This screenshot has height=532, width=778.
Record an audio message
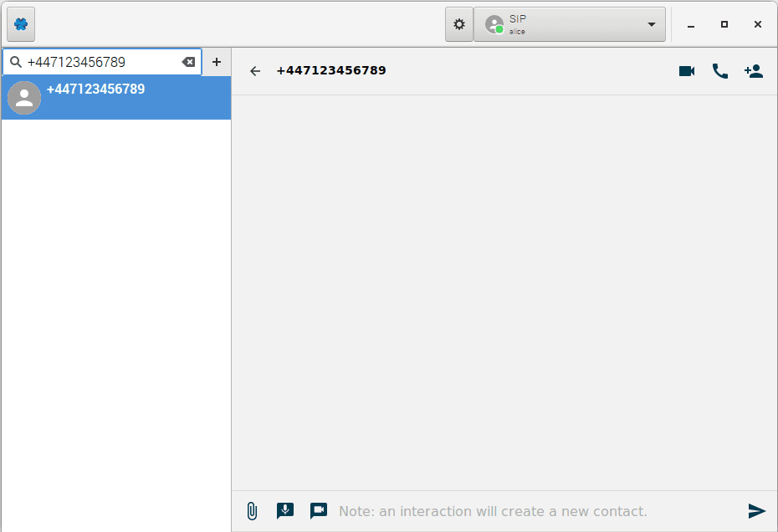tap(285, 511)
